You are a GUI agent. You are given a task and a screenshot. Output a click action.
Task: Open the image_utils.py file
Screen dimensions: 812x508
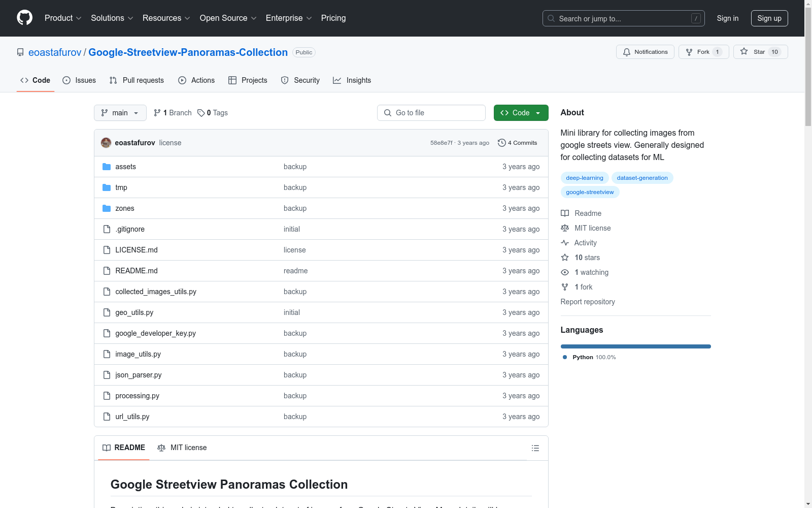(x=138, y=354)
